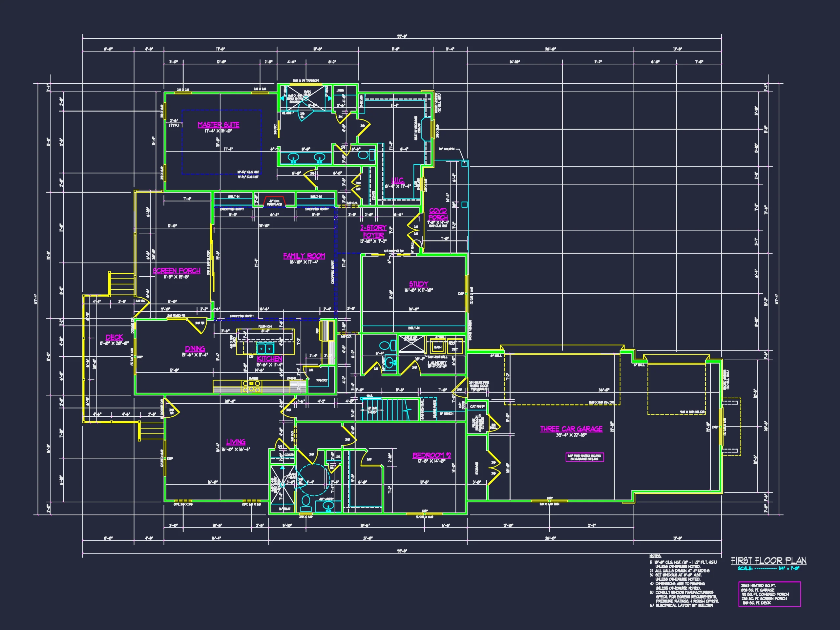
Task: Click 'ALL WALLS DRAWN AT 4" WIDTHS' note
Action: pyautogui.click(x=679, y=570)
